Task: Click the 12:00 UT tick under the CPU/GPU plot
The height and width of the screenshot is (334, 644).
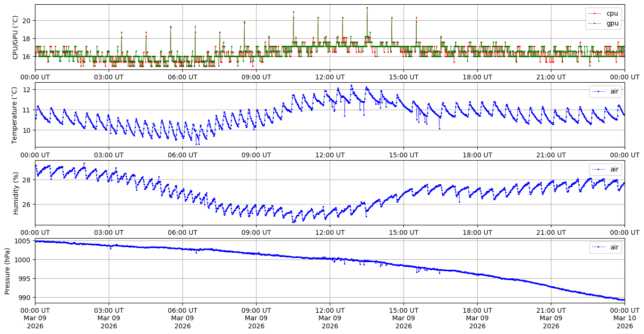Action: pos(330,77)
